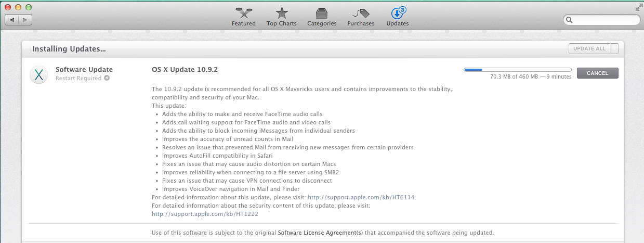Click the VPN connections disconnect bullet
The height and width of the screenshot is (243, 644).
pos(247,181)
